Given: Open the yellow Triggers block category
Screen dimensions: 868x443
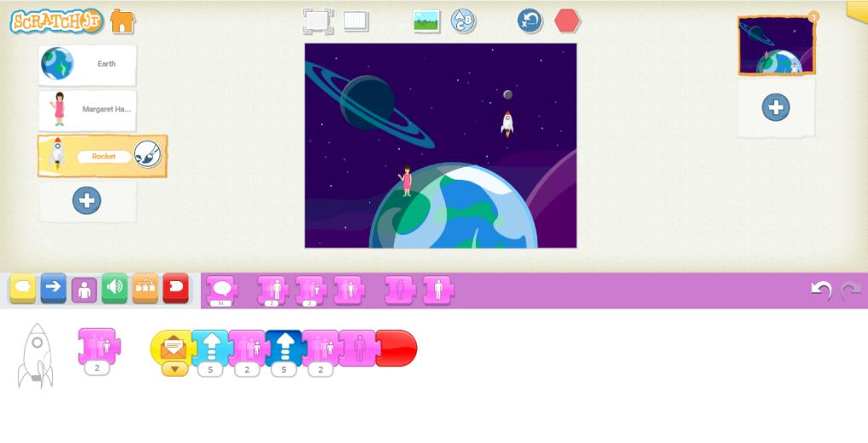Looking at the screenshot, I should tap(23, 288).
